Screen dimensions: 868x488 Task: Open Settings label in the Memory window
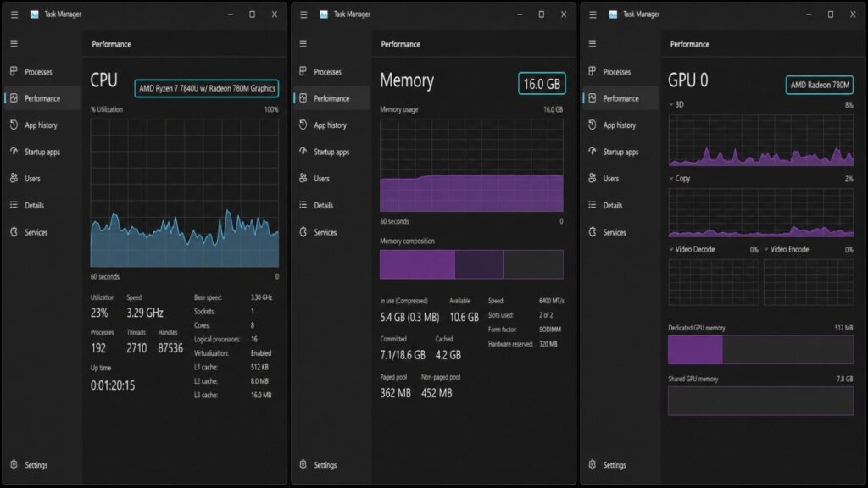click(325, 465)
